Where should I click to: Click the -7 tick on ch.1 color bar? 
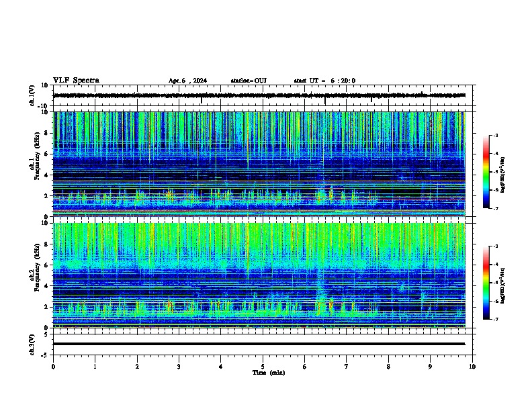[x=495, y=208]
